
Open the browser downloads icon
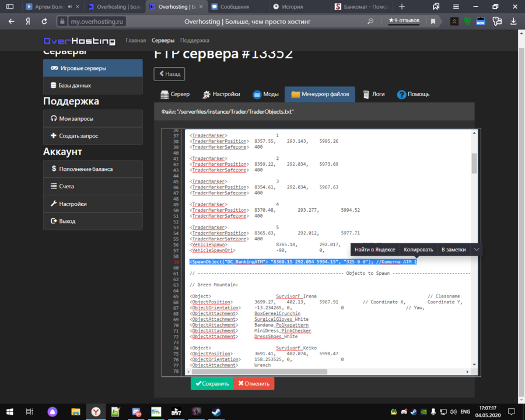(x=513, y=22)
